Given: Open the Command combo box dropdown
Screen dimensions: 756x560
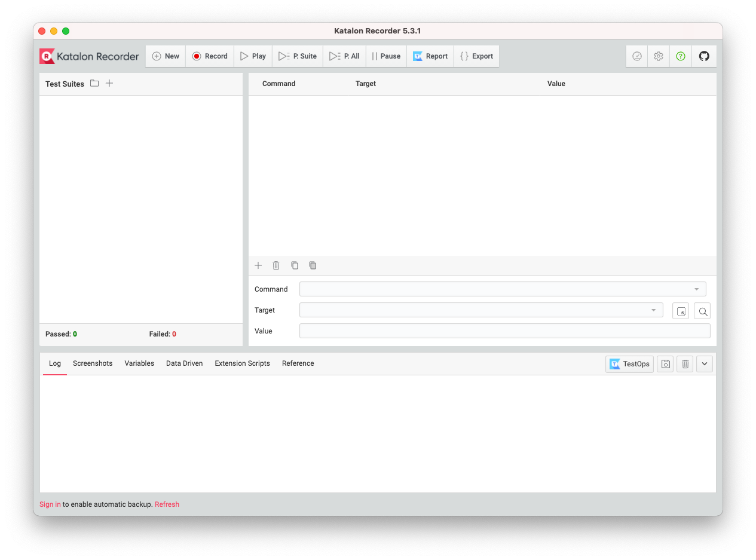Looking at the screenshot, I should (696, 289).
